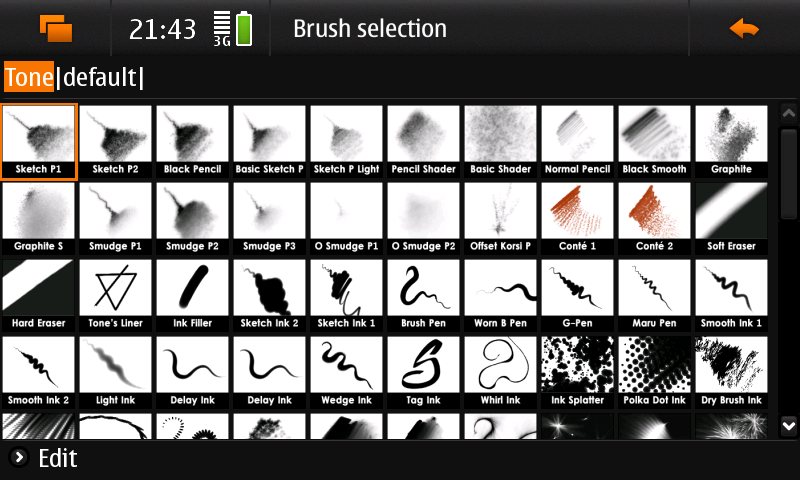Pick the Graphite brush
The width and height of the screenshot is (800, 480).
click(731, 141)
